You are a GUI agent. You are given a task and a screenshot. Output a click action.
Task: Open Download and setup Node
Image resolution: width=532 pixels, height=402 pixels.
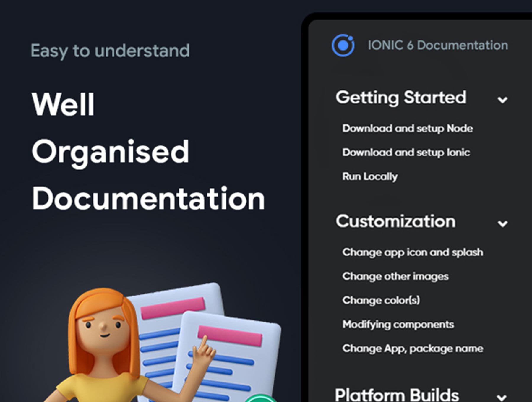[407, 129]
